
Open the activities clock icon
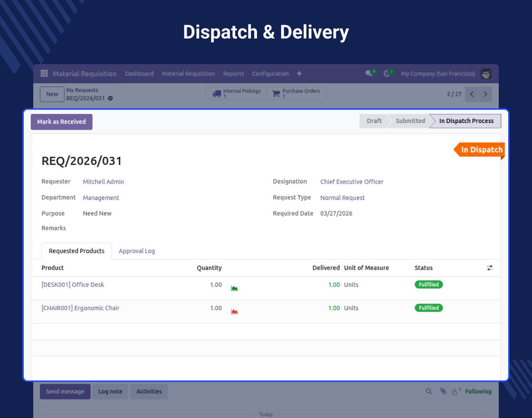pos(387,74)
